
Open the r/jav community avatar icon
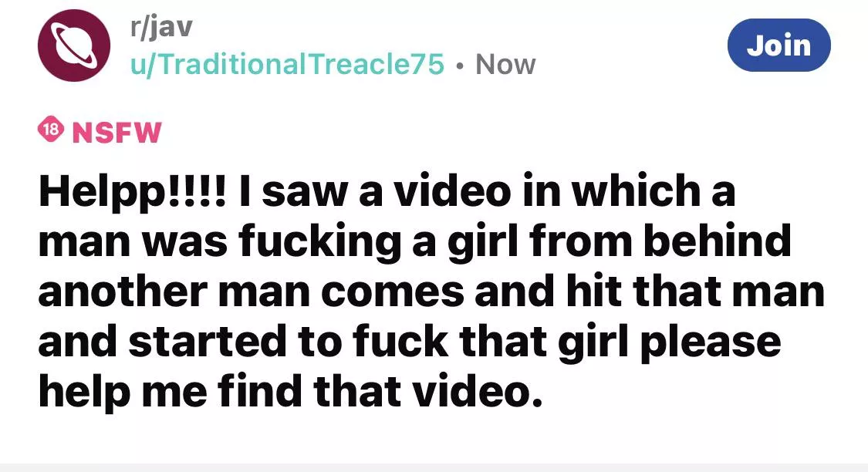[x=73, y=46]
